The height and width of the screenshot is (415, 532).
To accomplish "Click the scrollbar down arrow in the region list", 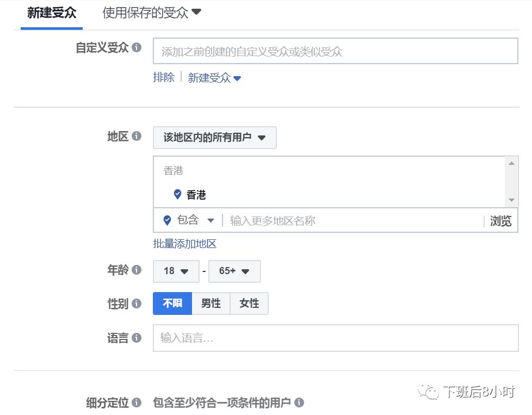I will pos(511,200).
